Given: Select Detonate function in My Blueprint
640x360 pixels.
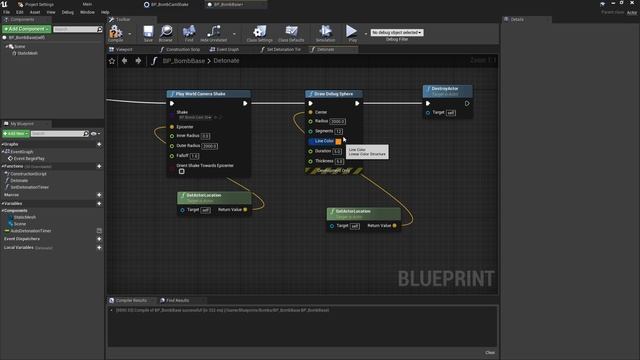Looking at the screenshot, I should click(x=19, y=180).
